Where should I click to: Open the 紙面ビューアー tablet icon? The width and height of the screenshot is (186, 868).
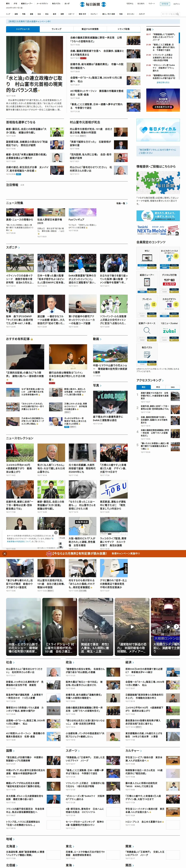coord(147,282)
